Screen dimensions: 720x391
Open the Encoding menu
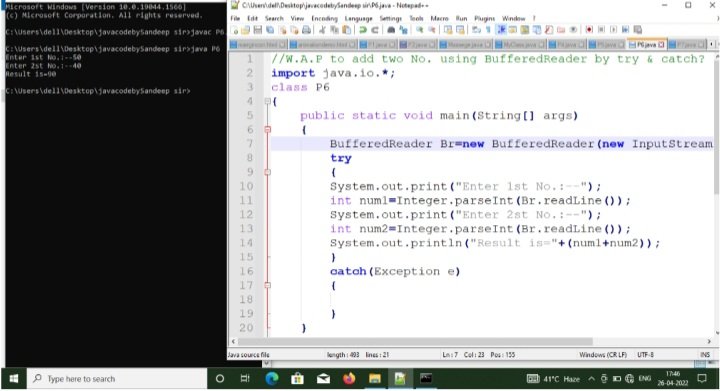(x=324, y=18)
